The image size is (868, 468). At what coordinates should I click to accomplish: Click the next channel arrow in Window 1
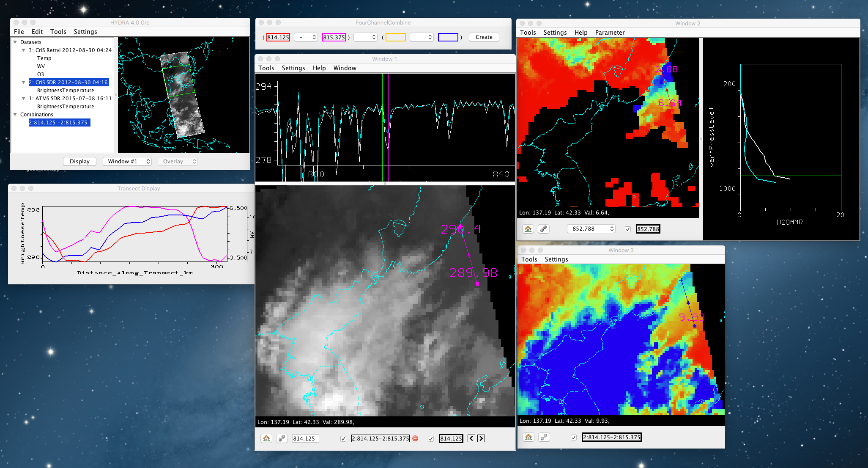pos(481,438)
